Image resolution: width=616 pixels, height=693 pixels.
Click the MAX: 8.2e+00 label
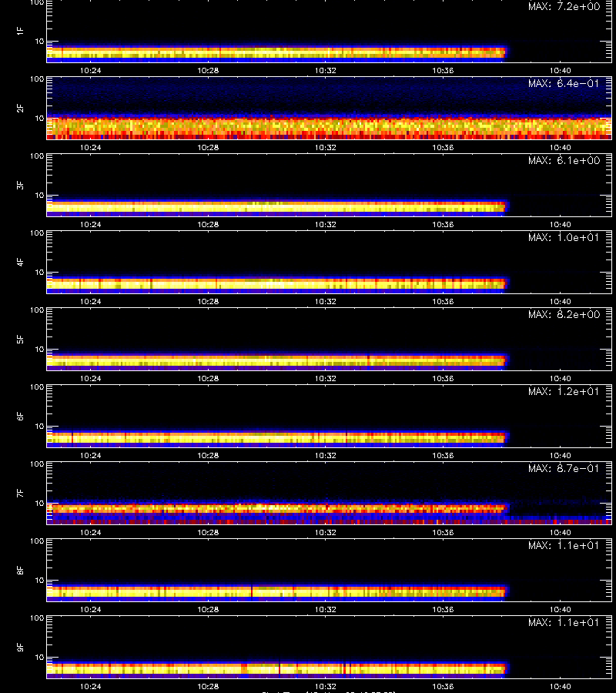click(x=564, y=314)
